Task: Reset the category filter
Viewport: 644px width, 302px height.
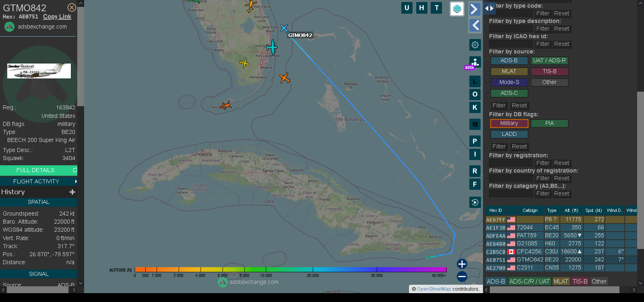Action: point(561,194)
